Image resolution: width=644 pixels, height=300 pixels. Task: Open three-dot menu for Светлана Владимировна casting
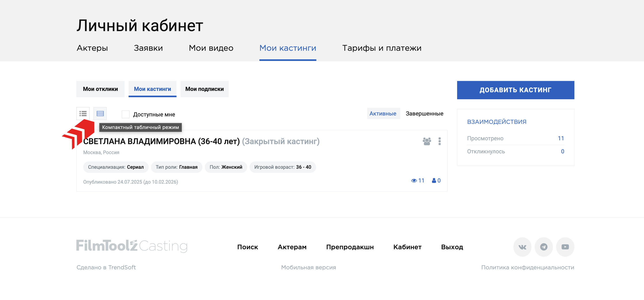(439, 141)
